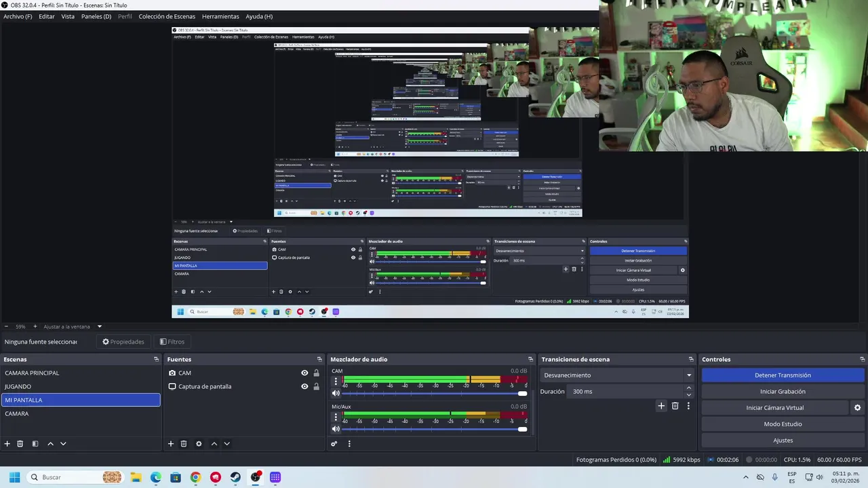Select the CAMARA scene row

tap(81, 413)
